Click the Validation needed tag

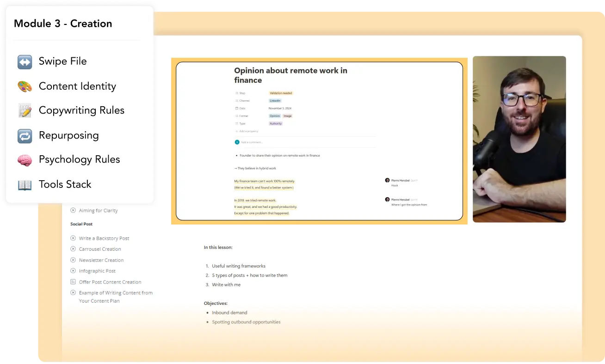(x=281, y=93)
